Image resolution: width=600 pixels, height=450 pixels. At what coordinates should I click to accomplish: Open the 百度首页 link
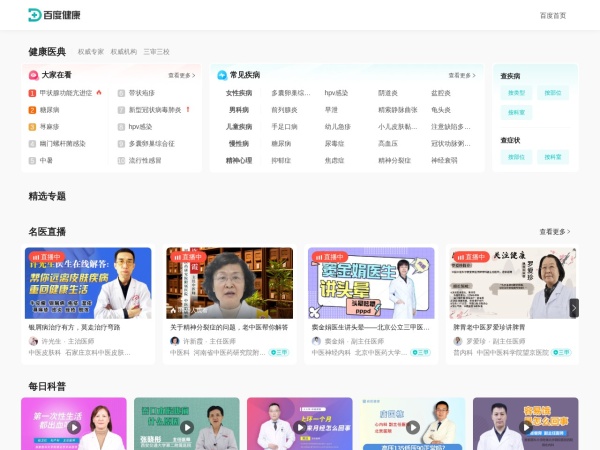click(553, 15)
